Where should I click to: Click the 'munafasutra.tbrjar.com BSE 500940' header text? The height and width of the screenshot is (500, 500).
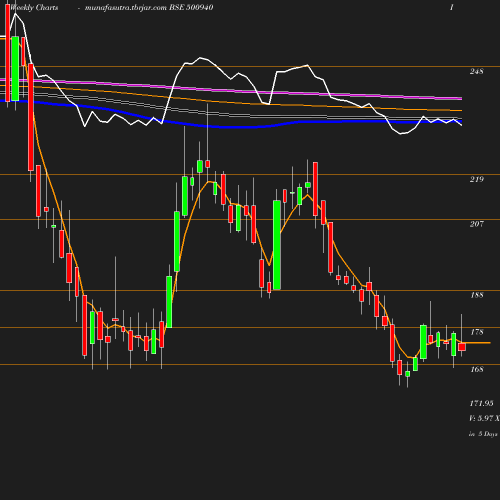[x=149, y=8]
